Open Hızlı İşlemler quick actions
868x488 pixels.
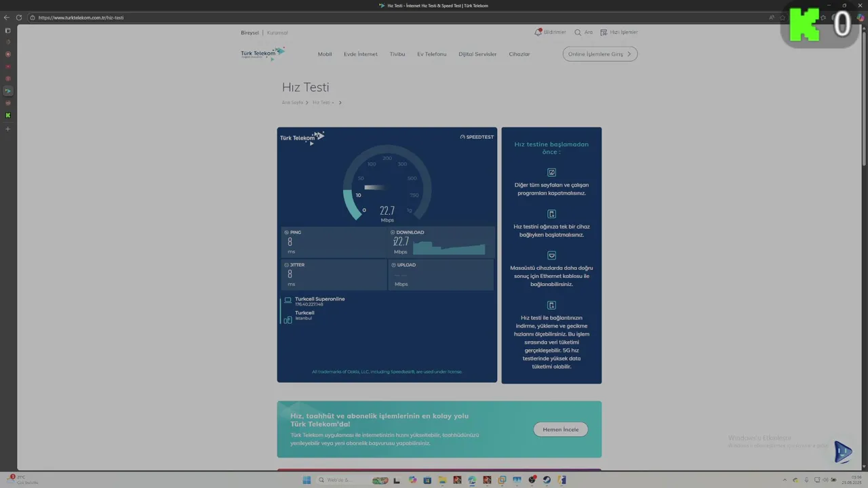(x=618, y=32)
